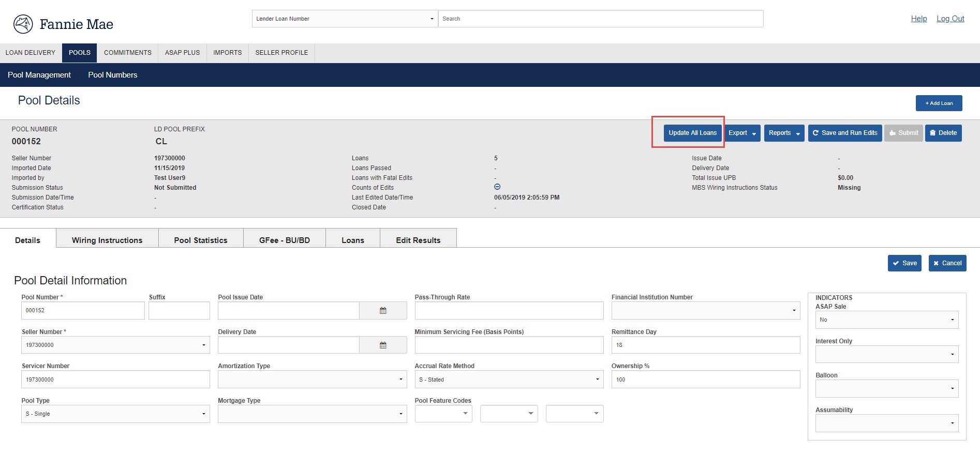Open the Assumability dropdown
The image size is (980, 455).
(x=887, y=423)
